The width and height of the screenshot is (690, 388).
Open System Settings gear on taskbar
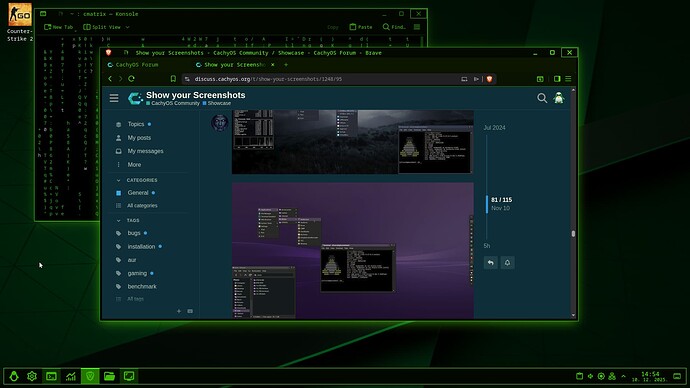32,376
